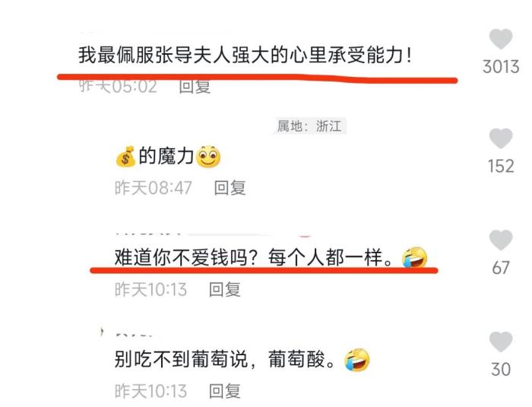Like the comment with 3013 likes
This screenshot has height=407, width=532.
[500, 39]
